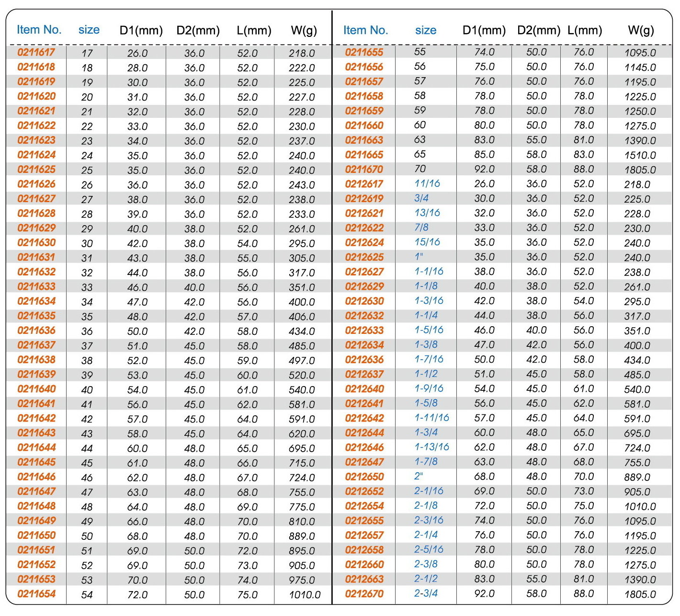The image size is (680, 616).
Task: Click the size value 2-5/16
Action: coord(429,549)
